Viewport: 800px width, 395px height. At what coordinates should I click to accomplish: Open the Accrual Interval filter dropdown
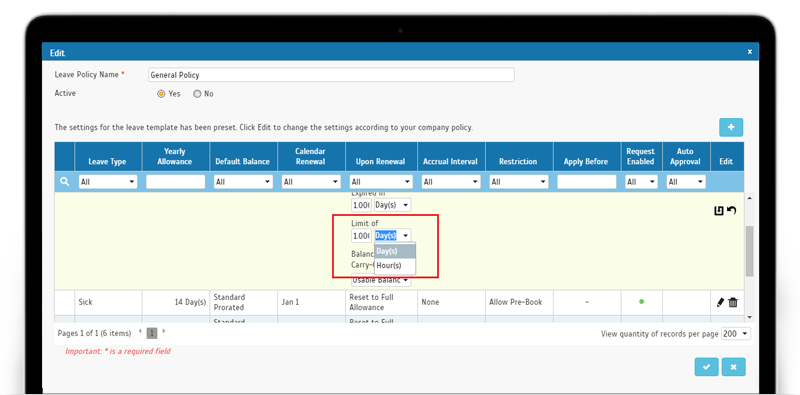(451, 182)
